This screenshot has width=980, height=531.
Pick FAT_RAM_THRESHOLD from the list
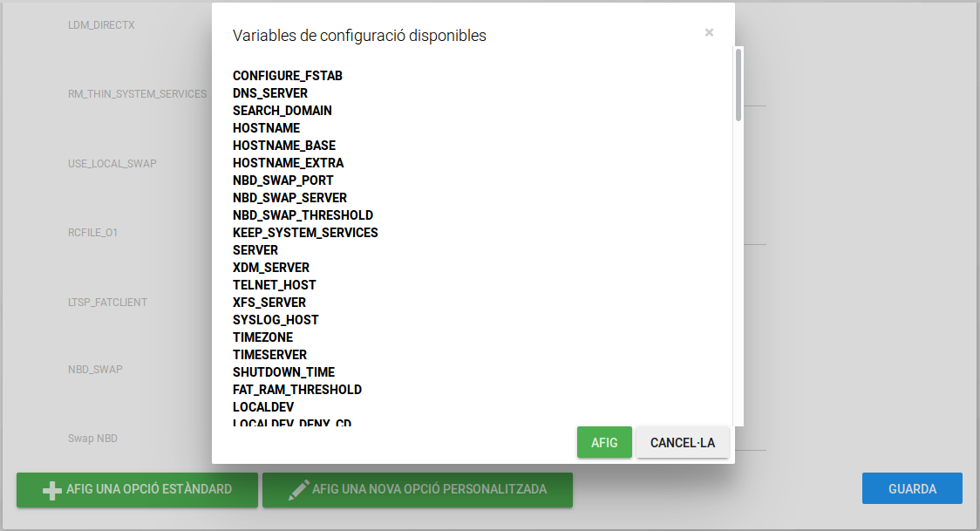click(x=296, y=390)
